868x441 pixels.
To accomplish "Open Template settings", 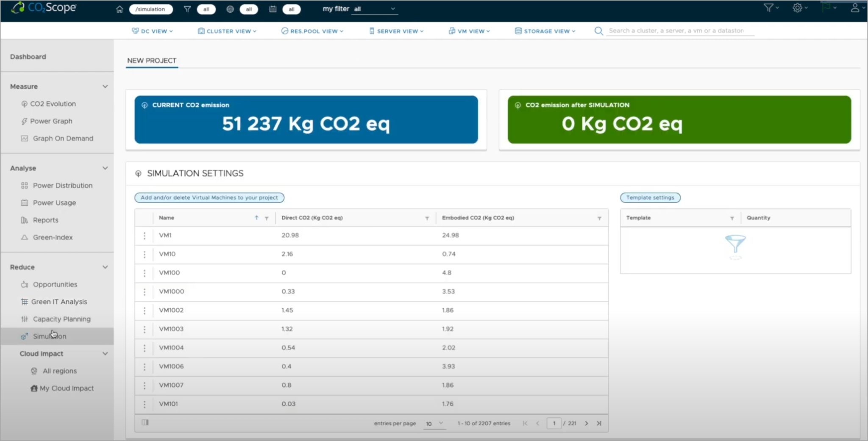I will (650, 197).
